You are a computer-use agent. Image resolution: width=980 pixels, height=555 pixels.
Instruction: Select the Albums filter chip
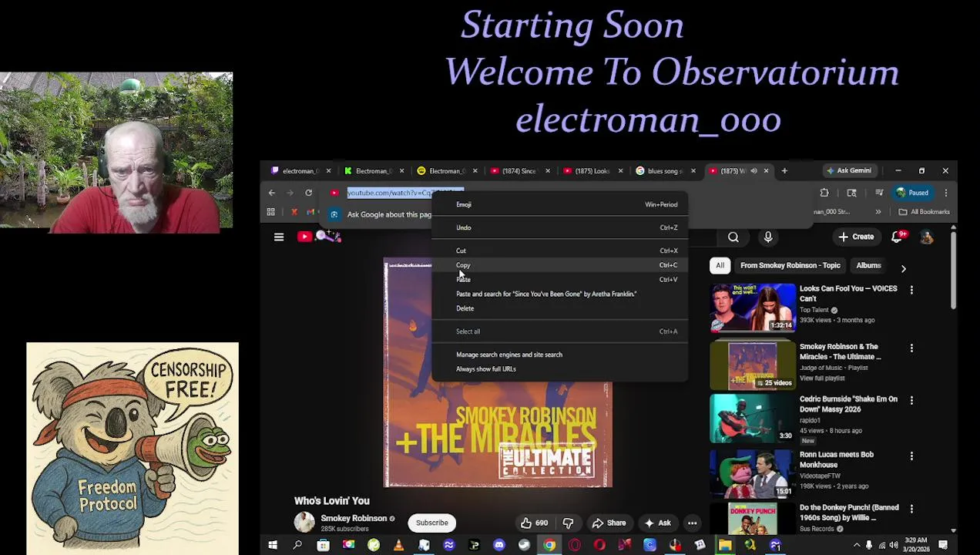click(868, 265)
